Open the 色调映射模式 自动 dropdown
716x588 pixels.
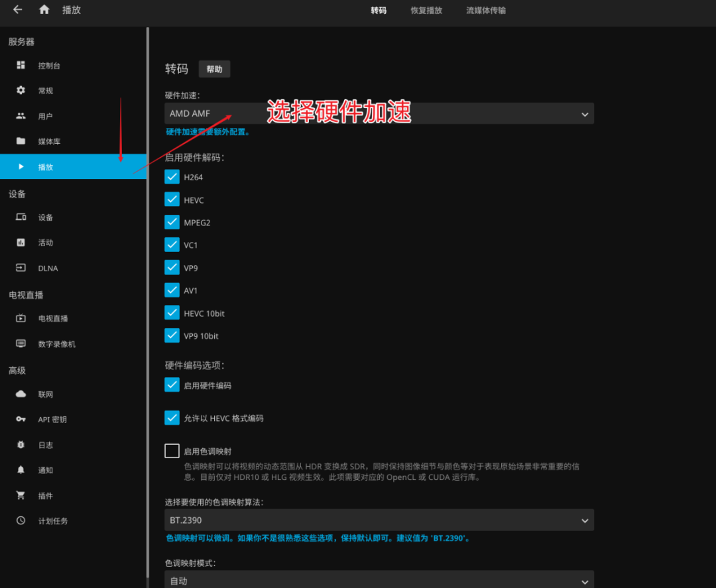(x=379, y=579)
